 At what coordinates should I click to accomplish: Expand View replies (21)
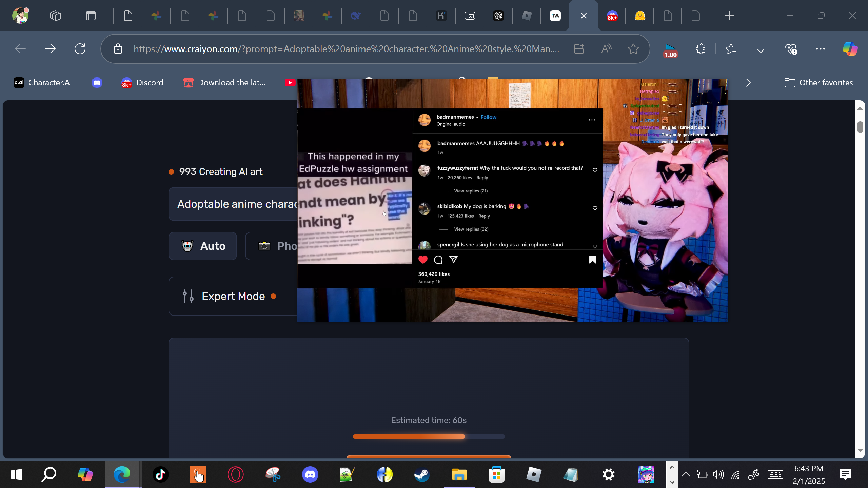click(471, 191)
